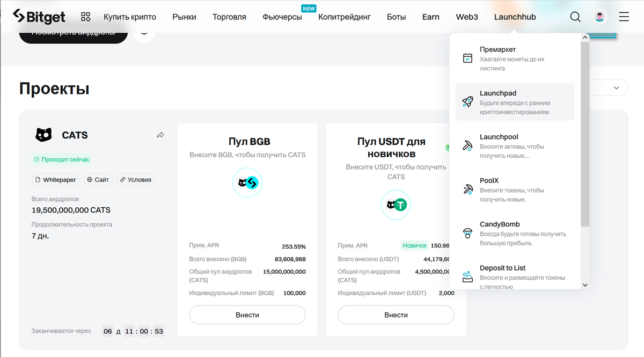Click the CATS black cat logo
644x357 pixels.
click(43, 135)
